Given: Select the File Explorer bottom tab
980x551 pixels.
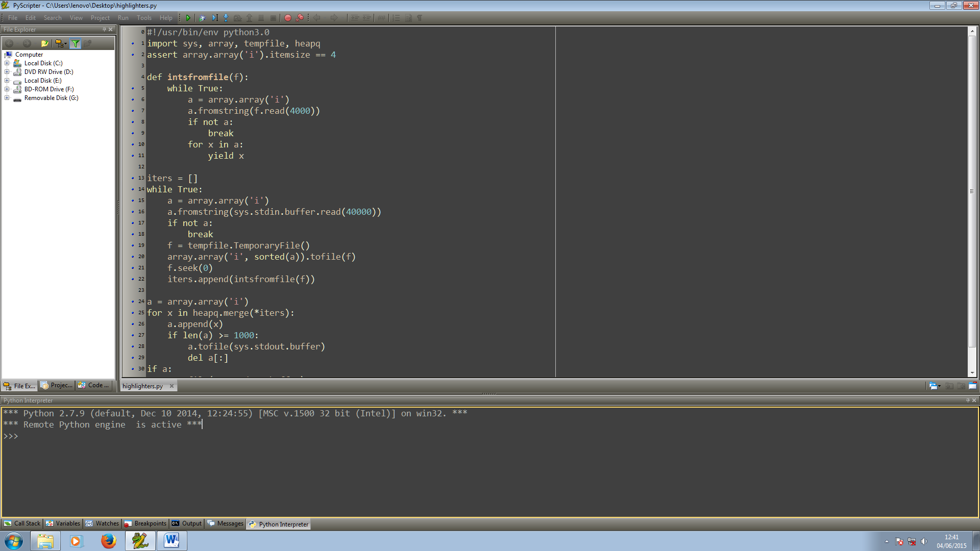Looking at the screenshot, I should (x=19, y=386).
